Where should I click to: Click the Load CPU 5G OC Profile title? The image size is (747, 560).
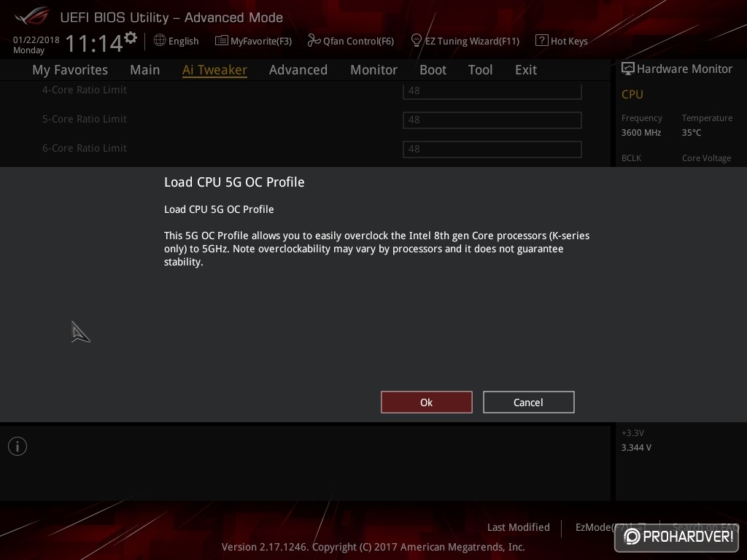[x=234, y=182]
